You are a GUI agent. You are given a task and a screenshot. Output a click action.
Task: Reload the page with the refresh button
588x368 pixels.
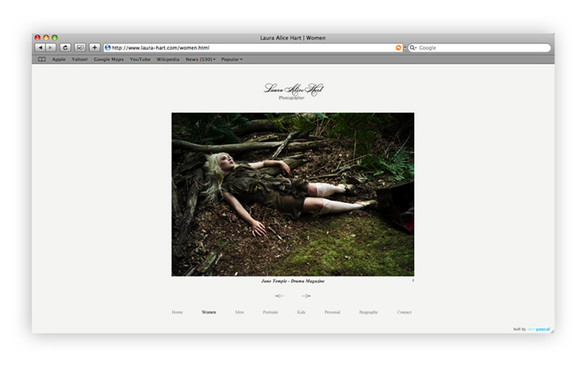tap(66, 48)
